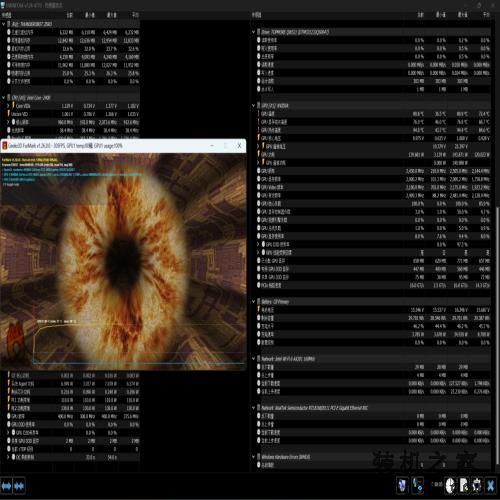
Task: Click the FurMark window title bar icon
Action: [x=5, y=146]
